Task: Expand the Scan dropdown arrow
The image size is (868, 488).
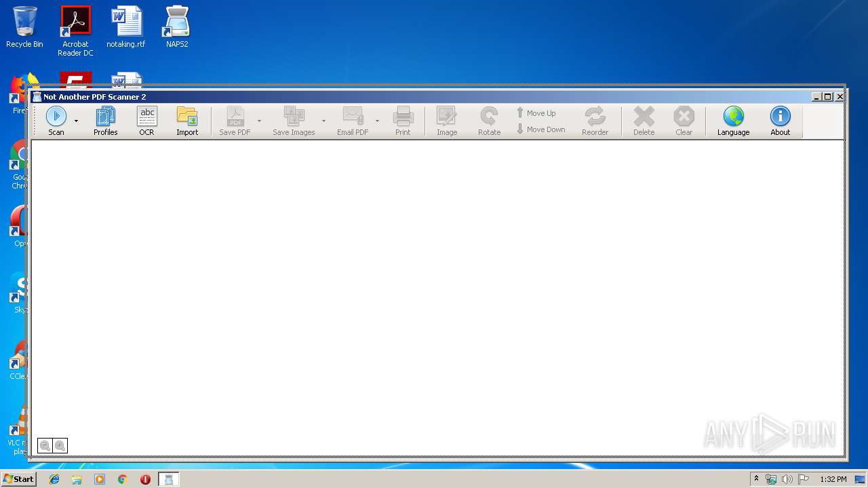Action: coord(76,121)
